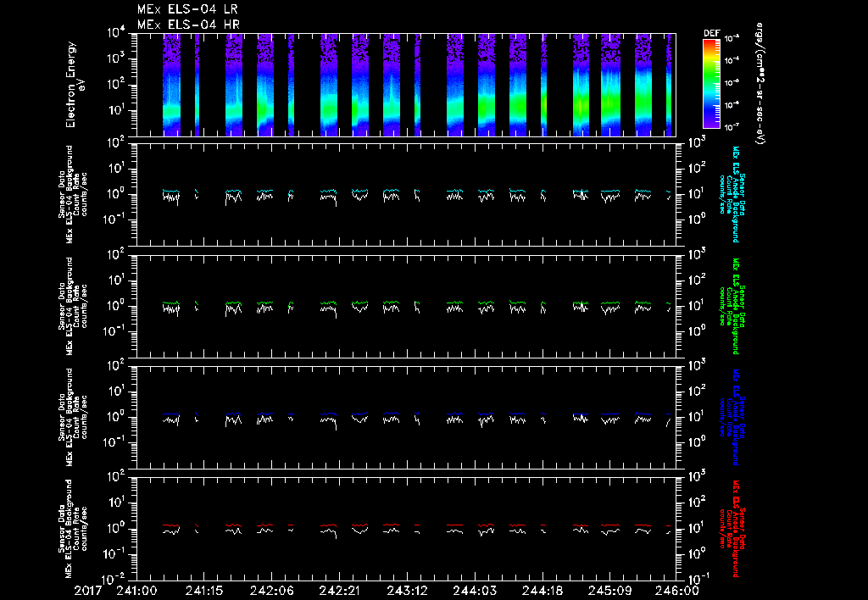Click the blue anode background axis label
The height and width of the screenshot is (600, 868).
pyautogui.click(x=732, y=417)
